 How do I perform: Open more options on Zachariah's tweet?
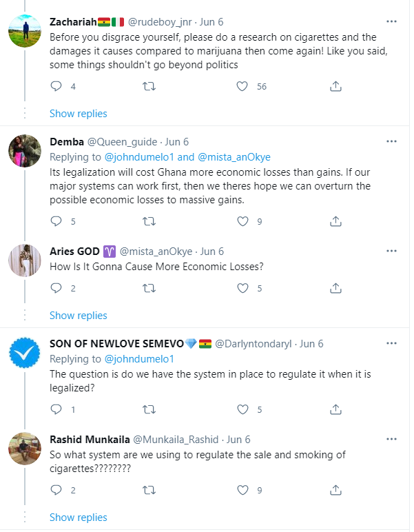click(391, 21)
